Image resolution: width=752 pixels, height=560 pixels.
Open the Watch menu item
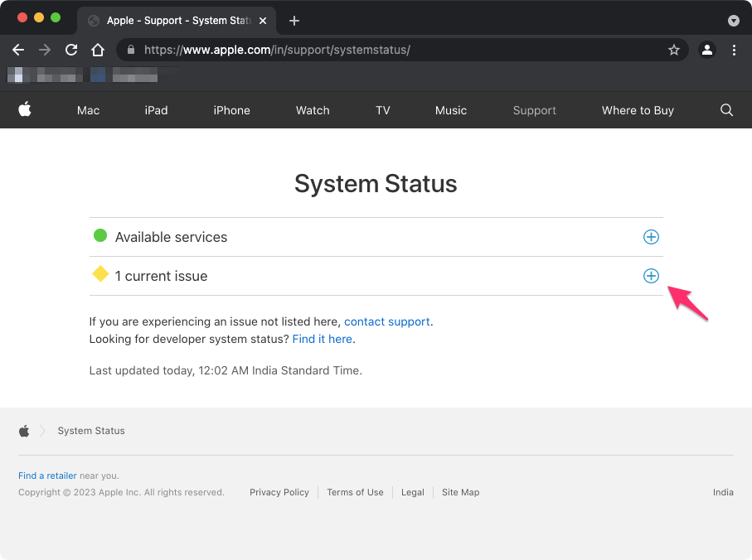point(313,110)
